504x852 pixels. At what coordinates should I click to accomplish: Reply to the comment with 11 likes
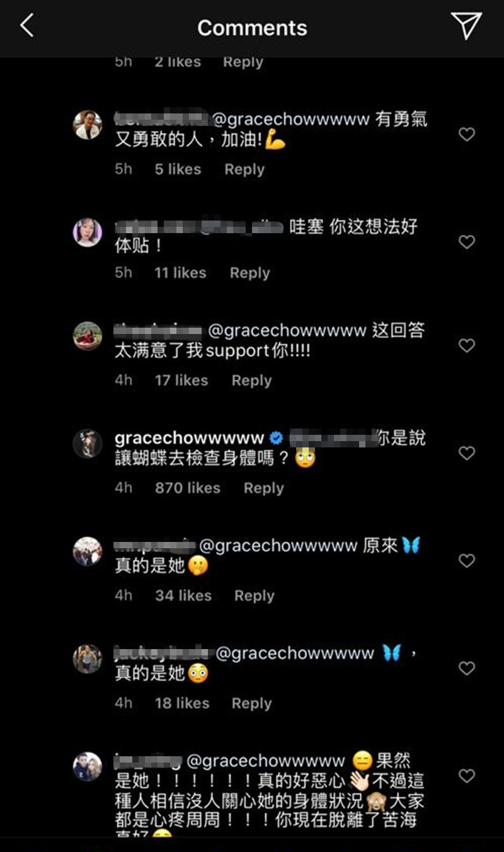click(249, 273)
